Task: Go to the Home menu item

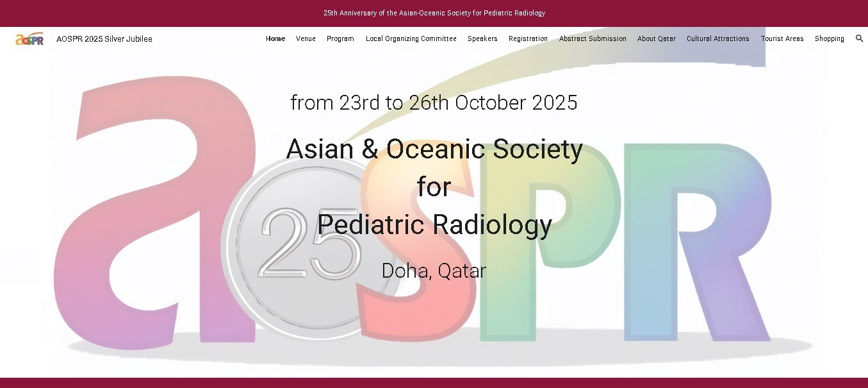Action: tap(275, 38)
